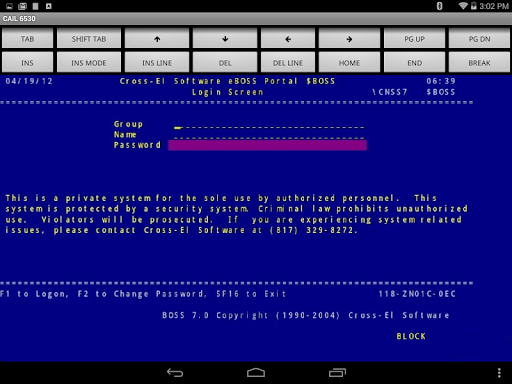Select the Name input field

(269, 137)
